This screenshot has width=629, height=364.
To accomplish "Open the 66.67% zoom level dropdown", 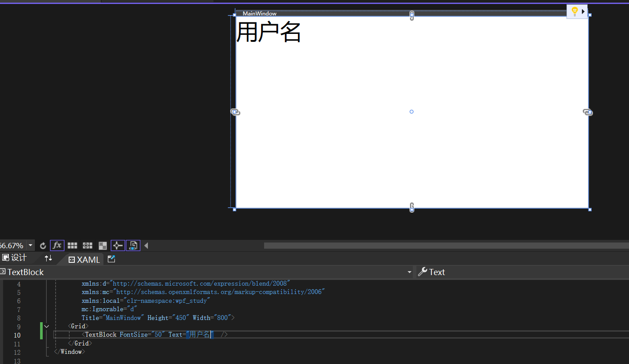I will coord(30,246).
